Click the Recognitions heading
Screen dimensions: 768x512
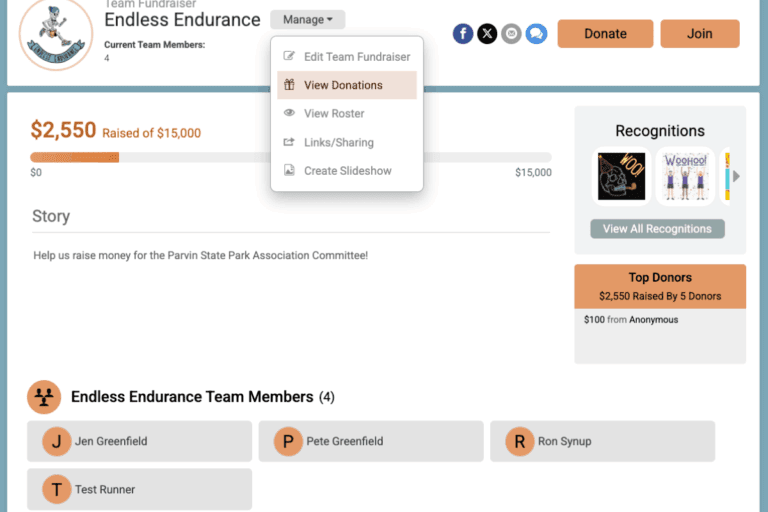[660, 131]
